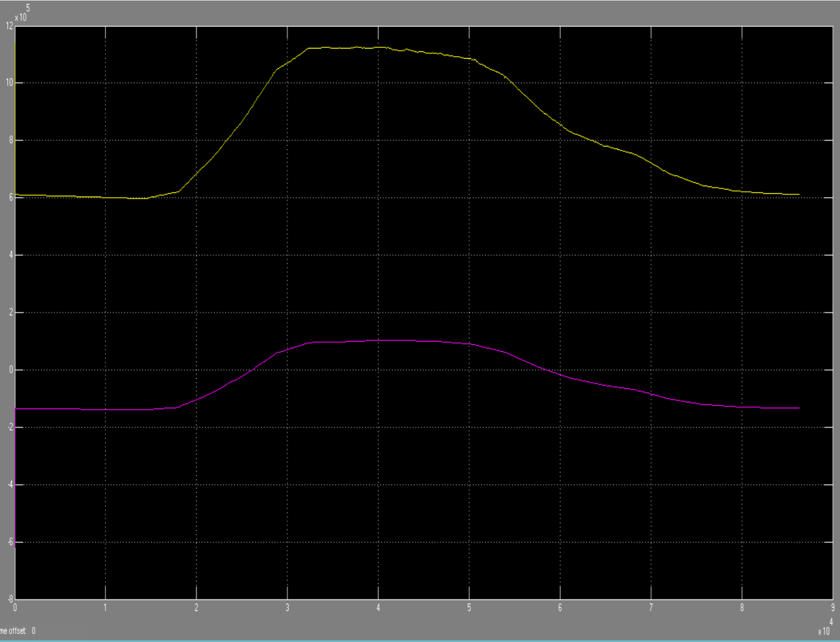
Task: Click the x10 power 4 x-axis multiplier
Action: click(824, 626)
